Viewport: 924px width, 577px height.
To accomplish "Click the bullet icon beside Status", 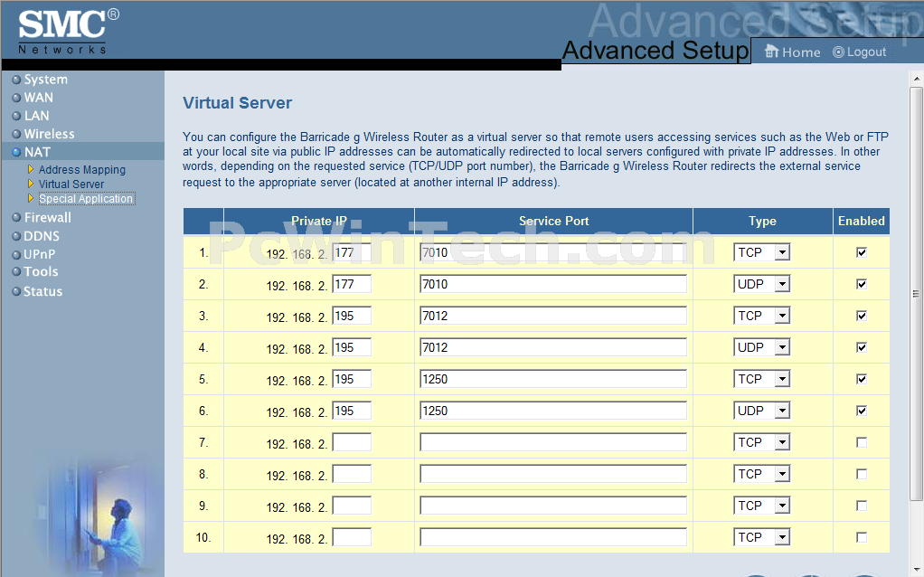I will tap(16, 291).
